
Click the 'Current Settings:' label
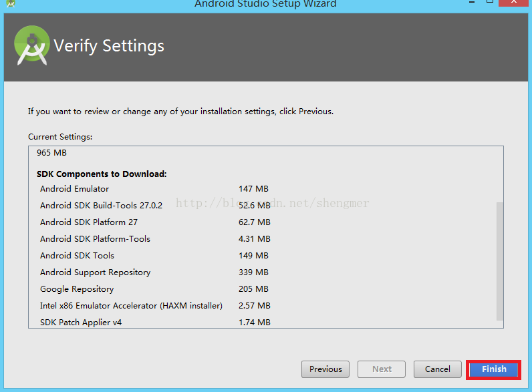point(60,137)
